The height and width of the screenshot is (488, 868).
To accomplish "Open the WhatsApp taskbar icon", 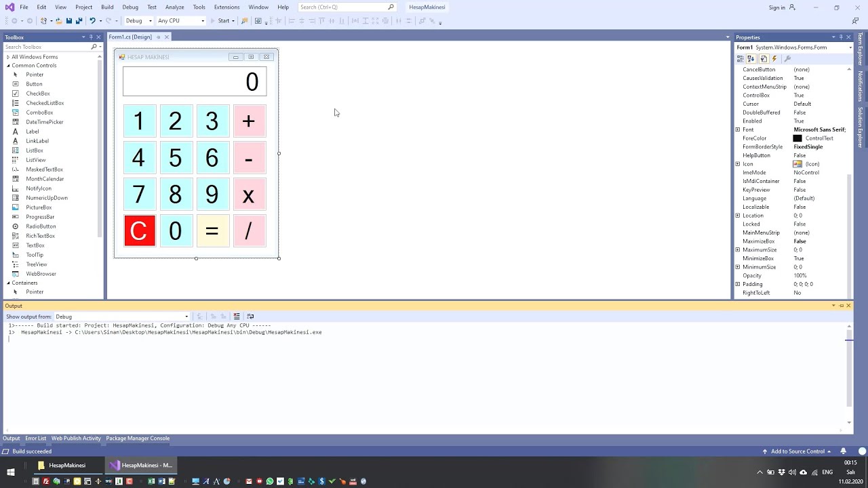I will (x=270, y=481).
